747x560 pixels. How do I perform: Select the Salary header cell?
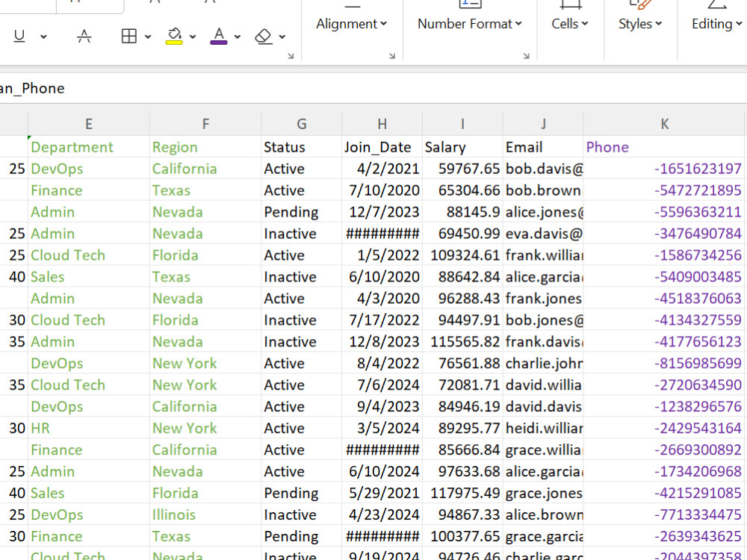click(x=462, y=147)
